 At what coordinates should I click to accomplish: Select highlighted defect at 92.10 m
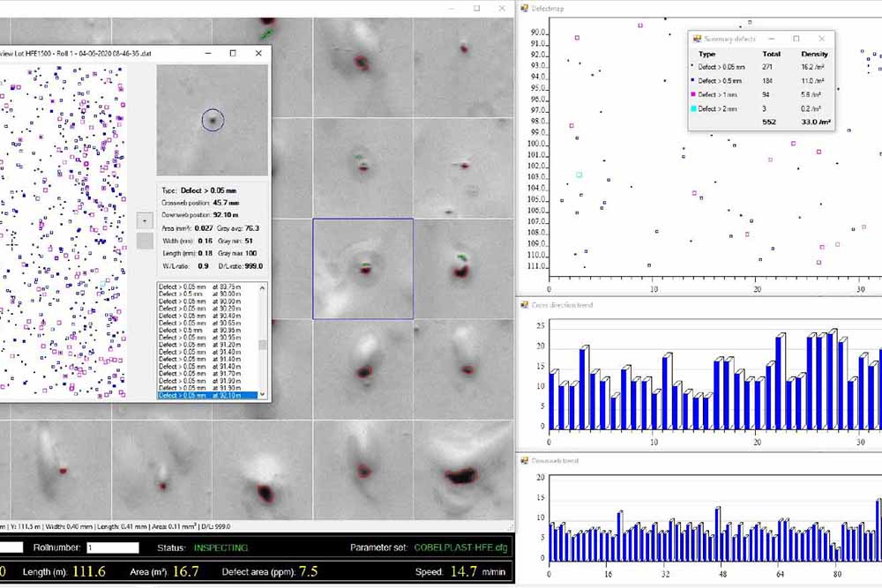tap(206, 396)
